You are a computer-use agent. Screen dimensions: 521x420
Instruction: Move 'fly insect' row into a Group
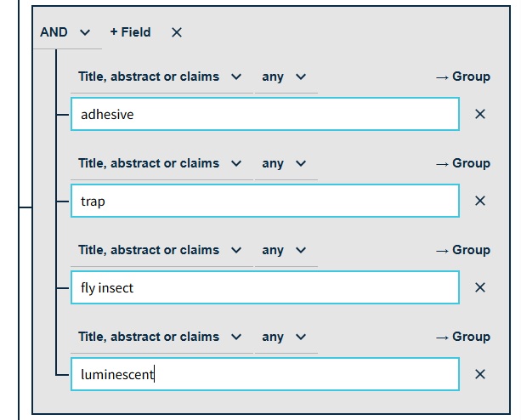point(462,250)
